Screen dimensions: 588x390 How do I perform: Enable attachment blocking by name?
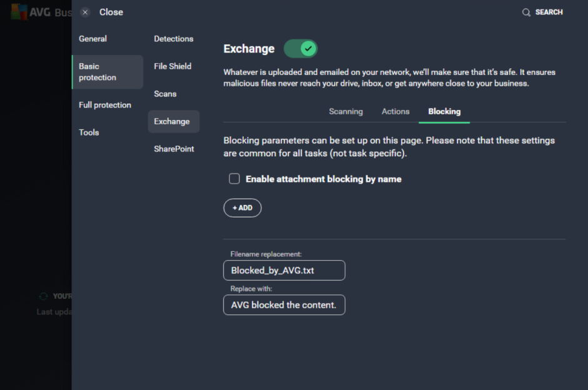click(x=234, y=178)
